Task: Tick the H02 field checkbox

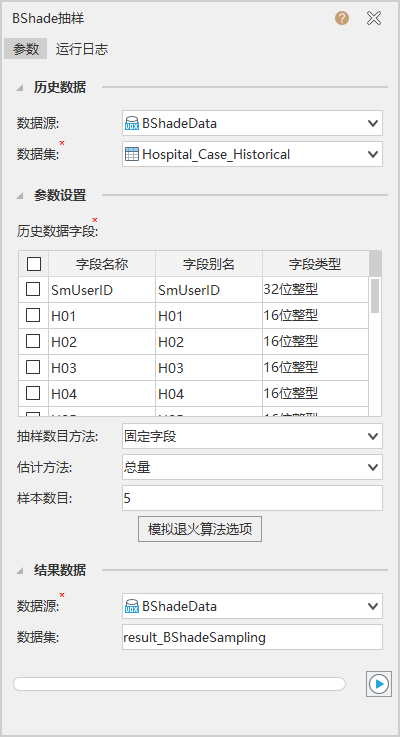Action: [33, 341]
